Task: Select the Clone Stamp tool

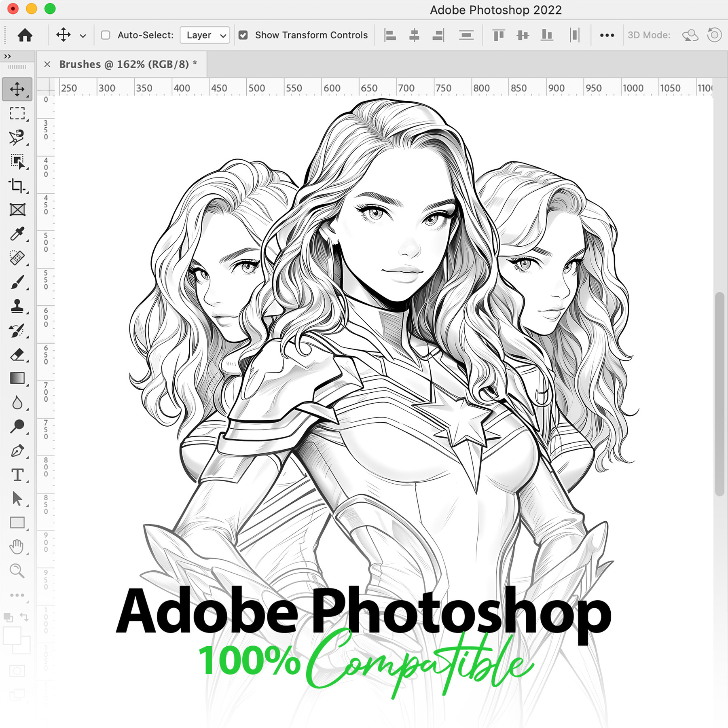Action: (17, 306)
